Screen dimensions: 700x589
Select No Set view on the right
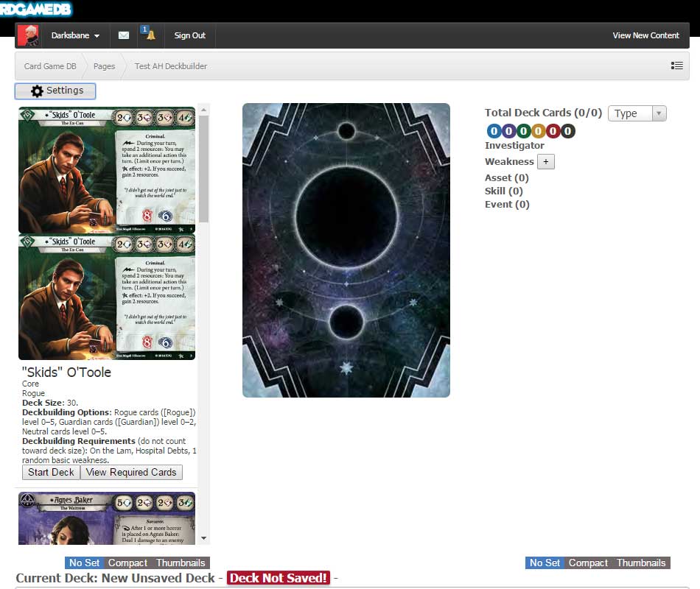click(545, 562)
